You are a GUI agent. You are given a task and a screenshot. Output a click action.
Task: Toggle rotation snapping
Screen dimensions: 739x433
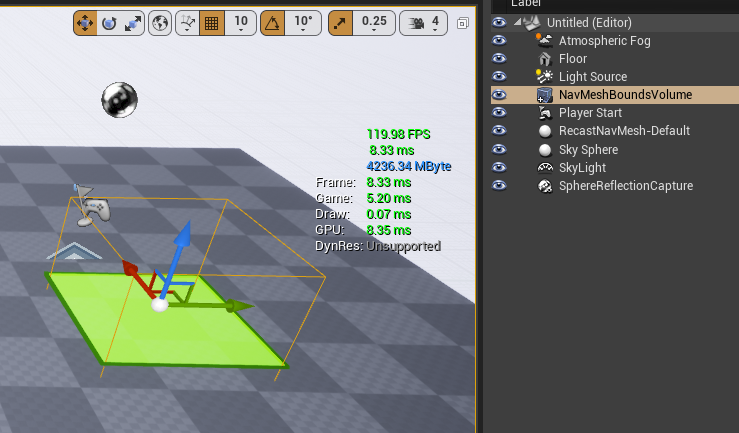[x=272, y=23]
